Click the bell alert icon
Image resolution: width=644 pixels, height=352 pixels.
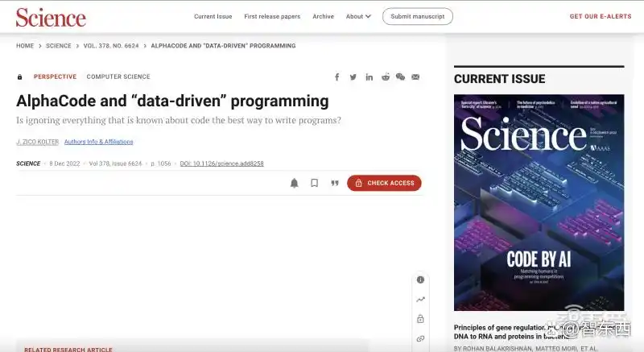[x=295, y=183]
